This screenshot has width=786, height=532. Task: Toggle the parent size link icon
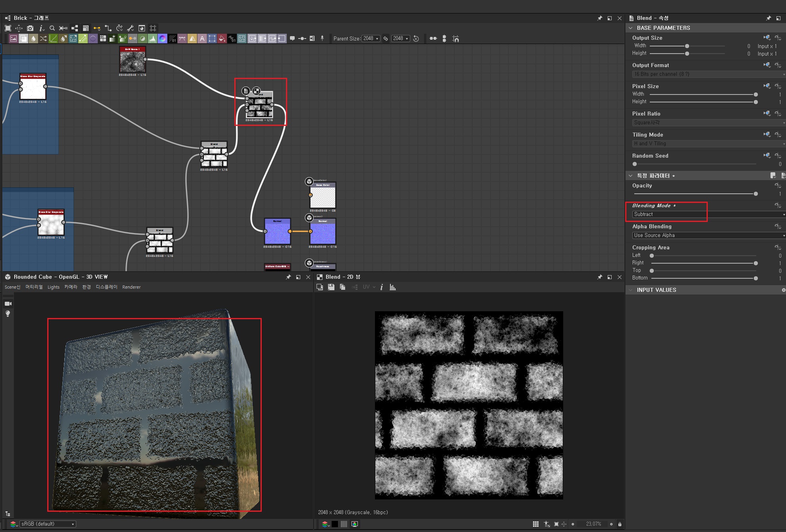[386, 39]
